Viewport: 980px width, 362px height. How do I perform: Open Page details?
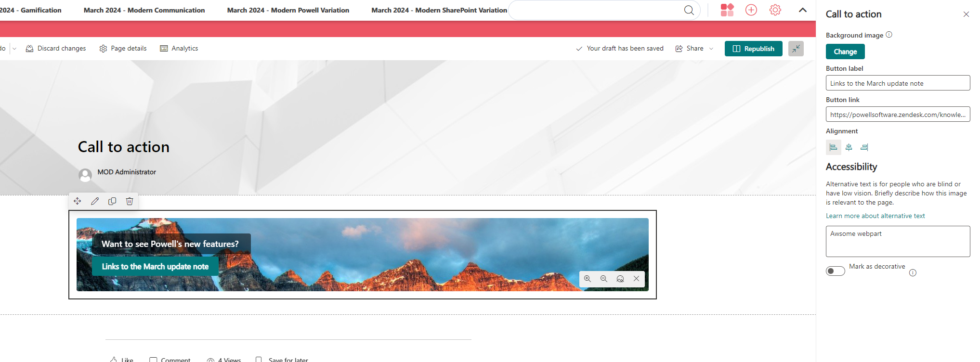tap(123, 49)
